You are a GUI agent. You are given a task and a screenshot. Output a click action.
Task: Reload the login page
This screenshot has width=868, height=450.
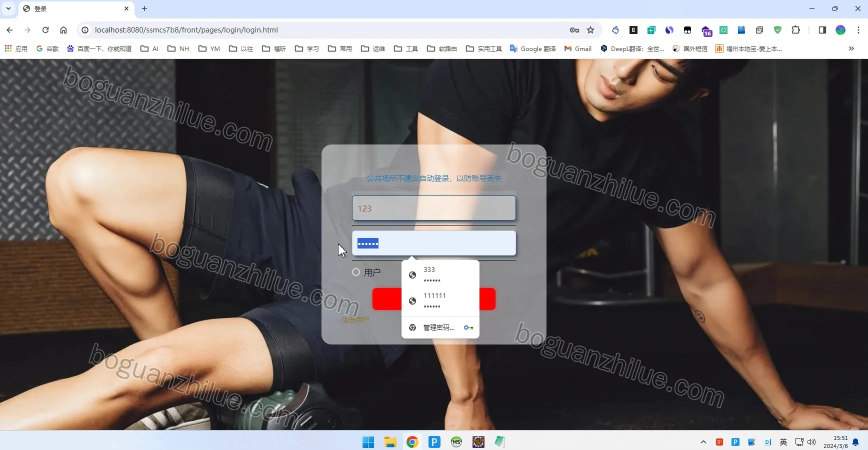[45, 30]
